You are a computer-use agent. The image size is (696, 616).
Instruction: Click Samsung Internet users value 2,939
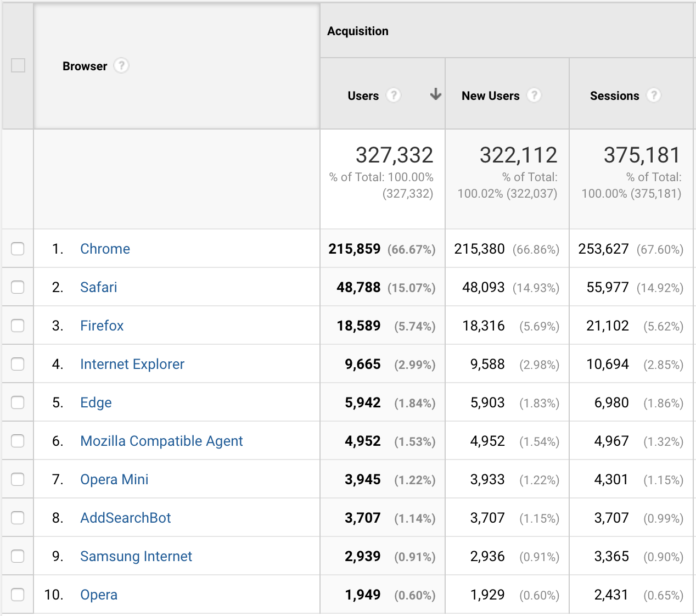click(x=362, y=556)
